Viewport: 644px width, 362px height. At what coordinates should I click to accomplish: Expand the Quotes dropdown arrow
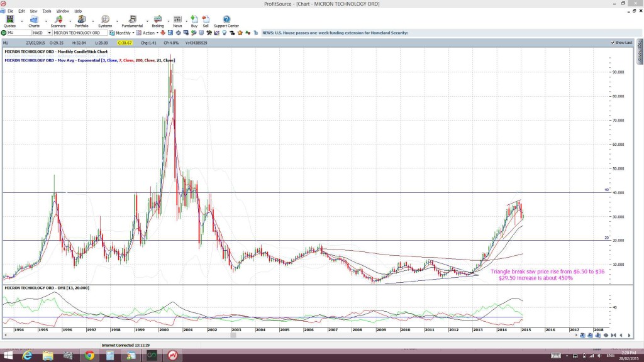tap(22, 21)
